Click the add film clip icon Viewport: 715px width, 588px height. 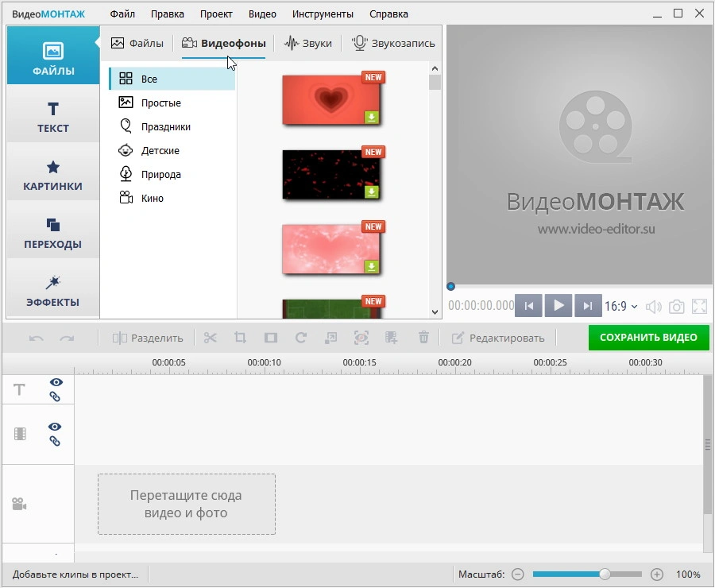(391, 338)
